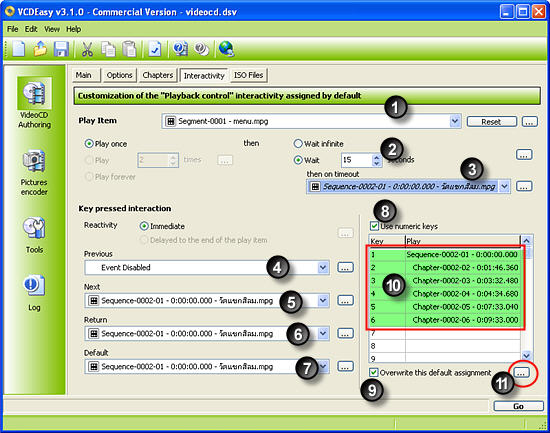Image resolution: width=550 pixels, height=433 pixels.
Task: Click ellipsis button beside Previous dropdown
Action: [x=346, y=267]
